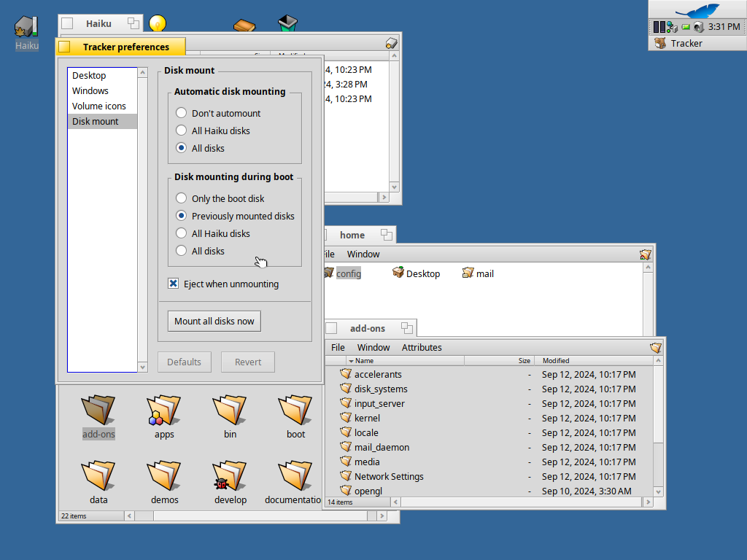Click the media folder icon
The width and height of the screenshot is (747, 560).
[x=346, y=462]
